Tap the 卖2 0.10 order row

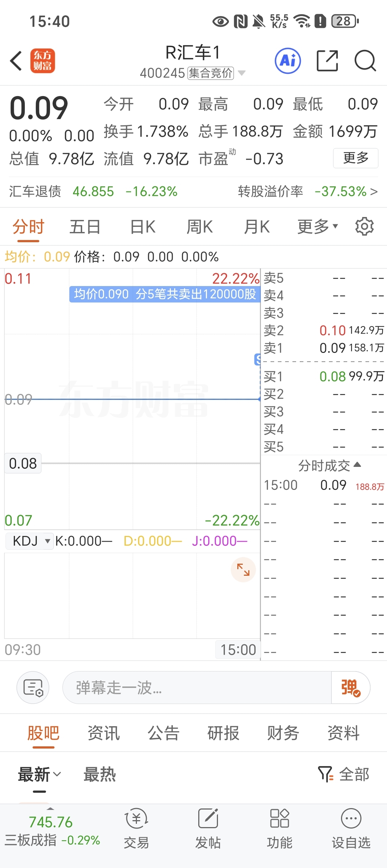click(323, 330)
